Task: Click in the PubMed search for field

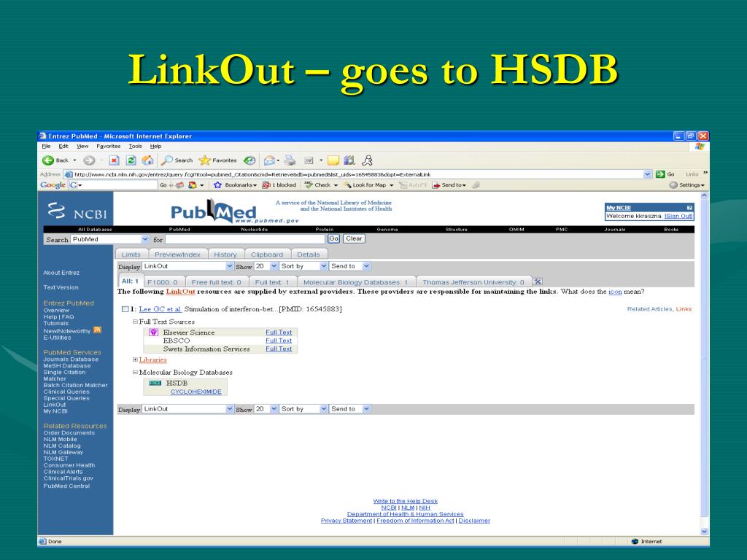Action: 245,239
